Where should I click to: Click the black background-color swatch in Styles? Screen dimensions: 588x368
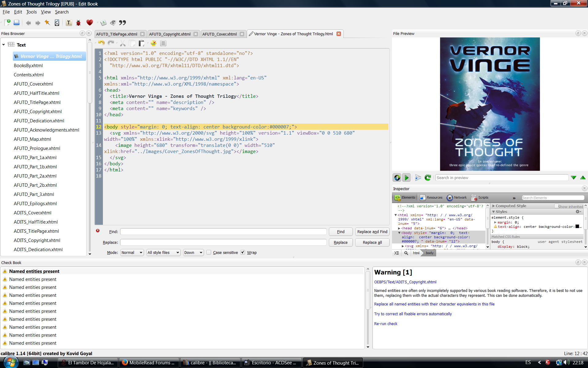[577, 227]
